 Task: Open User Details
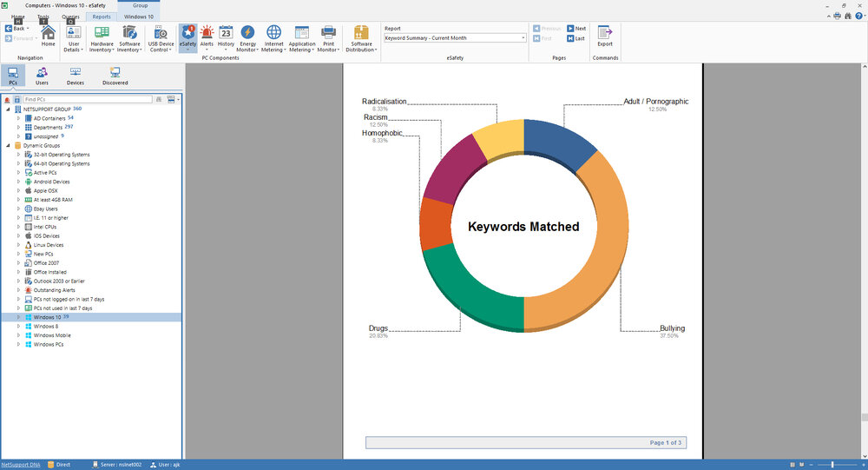(x=74, y=39)
